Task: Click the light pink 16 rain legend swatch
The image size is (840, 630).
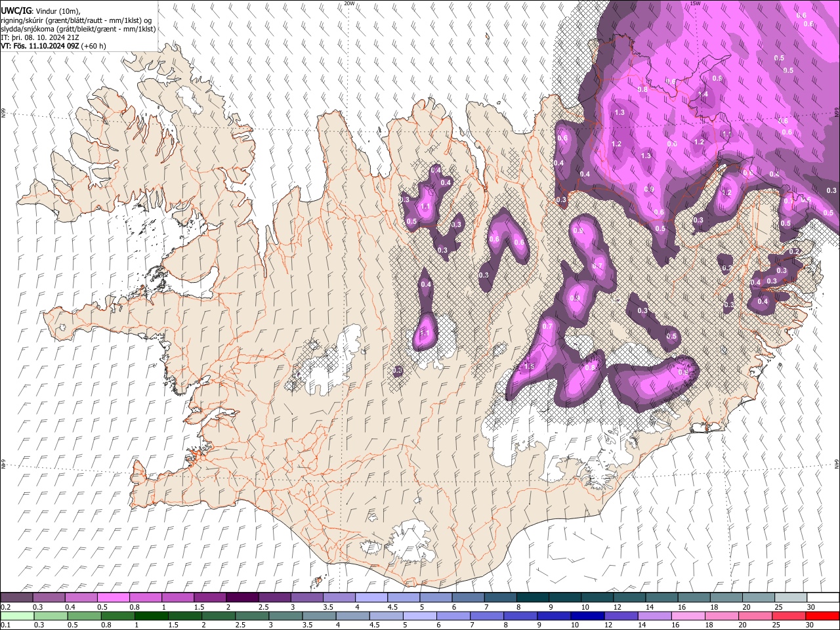Action: tap(688, 616)
